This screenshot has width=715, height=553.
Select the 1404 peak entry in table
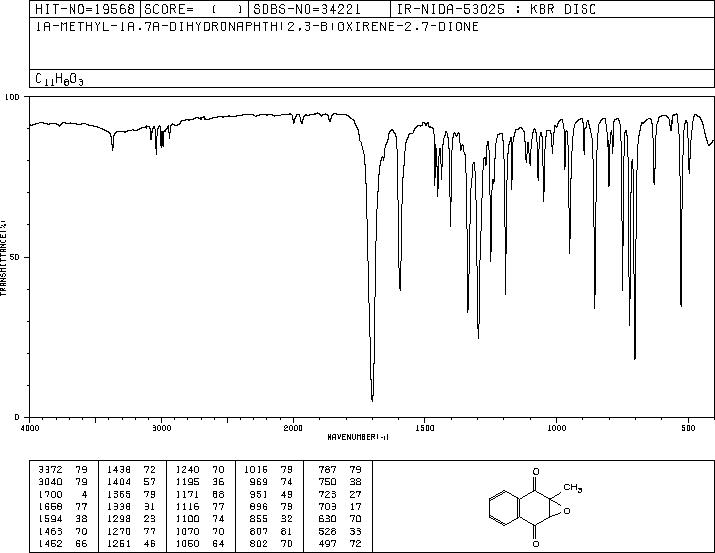tap(131, 481)
